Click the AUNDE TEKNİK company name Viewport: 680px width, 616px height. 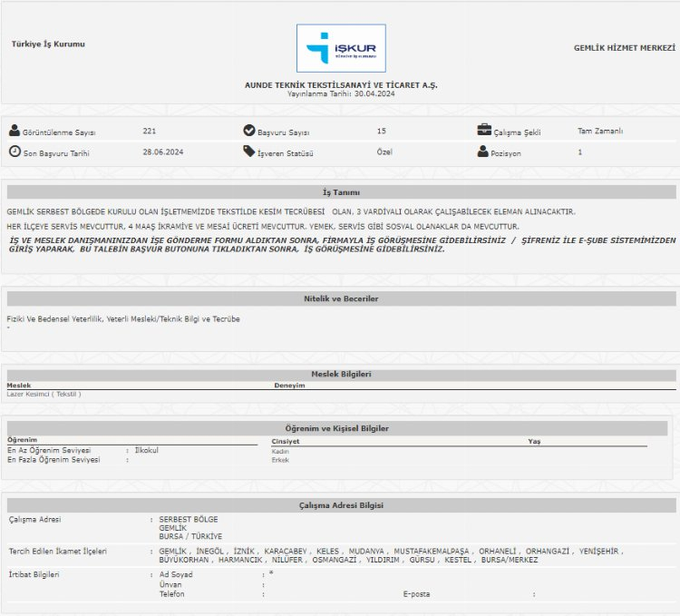click(341, 84)
